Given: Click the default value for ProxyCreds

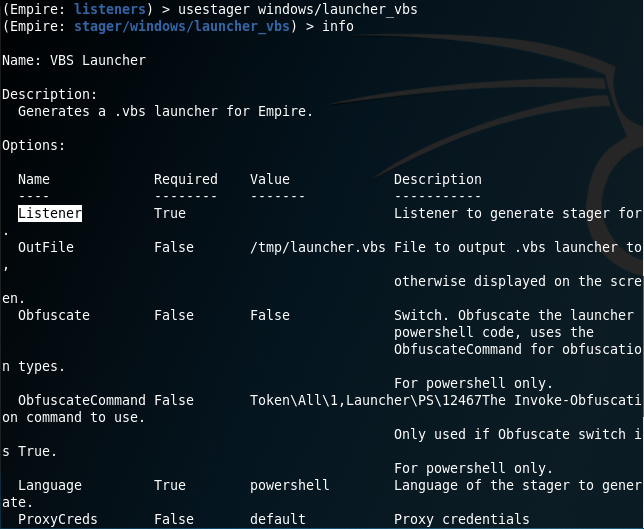Looking at the screenshot, I should coord(278,519).
